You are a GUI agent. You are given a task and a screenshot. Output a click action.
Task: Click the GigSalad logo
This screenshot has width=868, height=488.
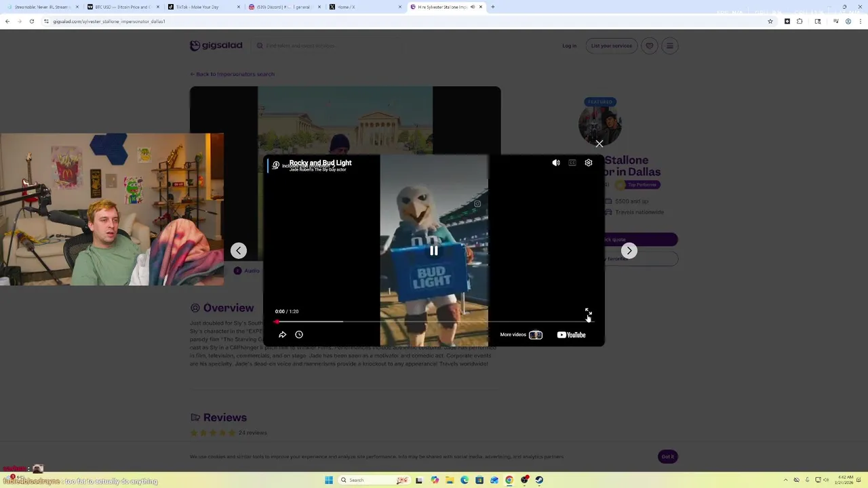(x=216, y=45)
